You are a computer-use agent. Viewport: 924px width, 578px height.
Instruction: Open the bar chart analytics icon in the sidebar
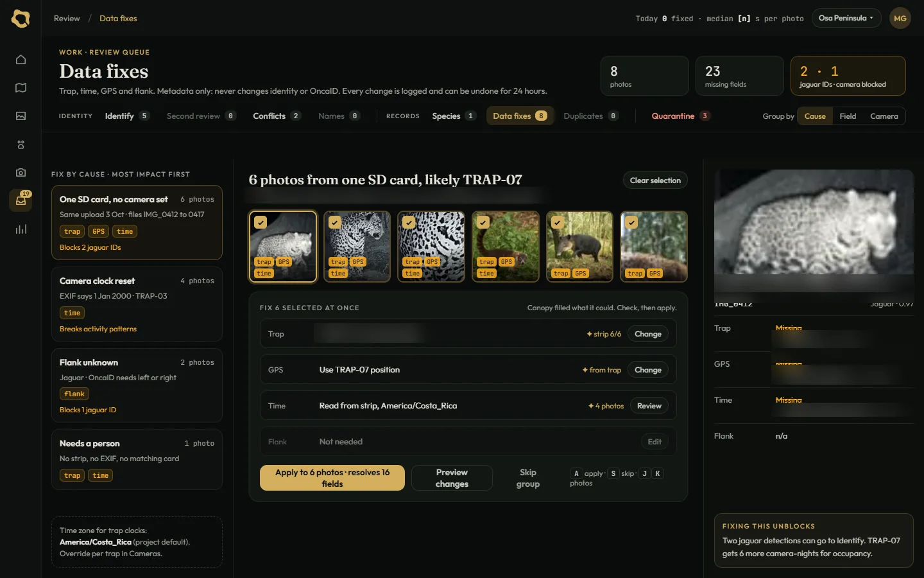pos(21,229)
